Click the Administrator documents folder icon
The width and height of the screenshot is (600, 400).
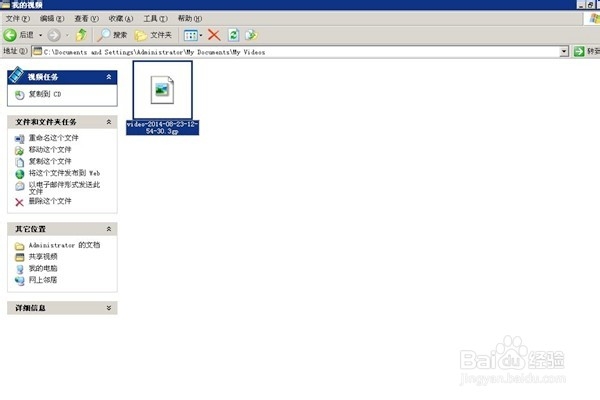click(x=20, y=246)
